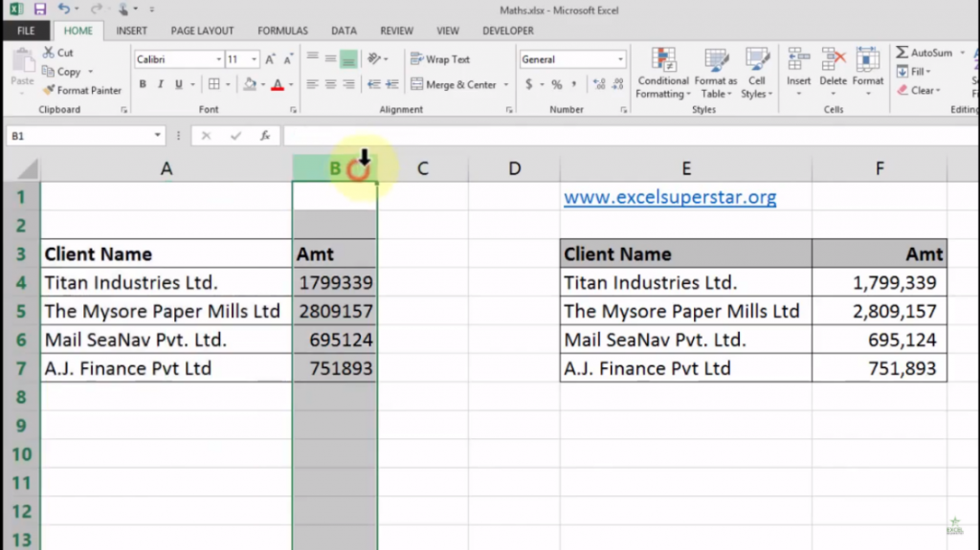Select Top Align icon
The image size is (980, 550).
313,58
